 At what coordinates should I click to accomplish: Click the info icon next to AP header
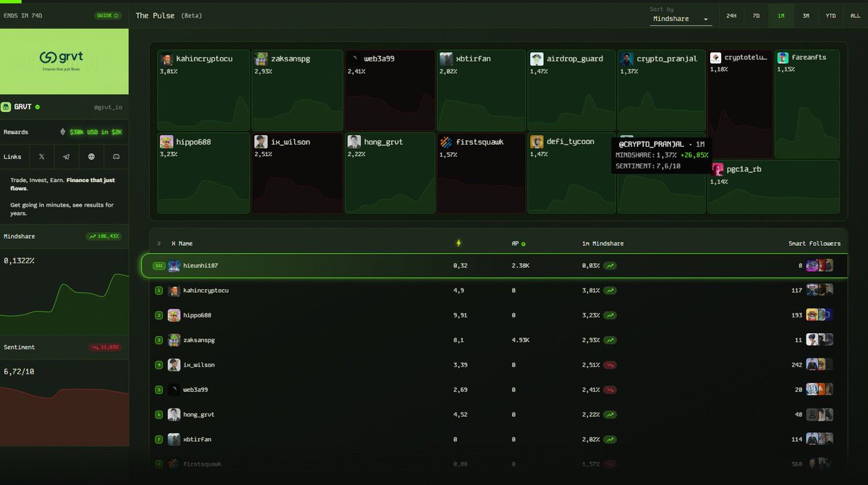[524, 244]
